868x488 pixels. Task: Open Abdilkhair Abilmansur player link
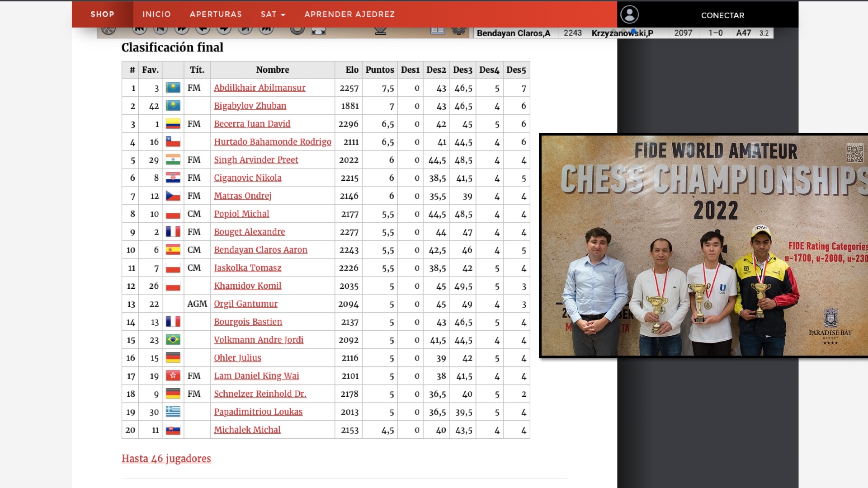point(259,88)
